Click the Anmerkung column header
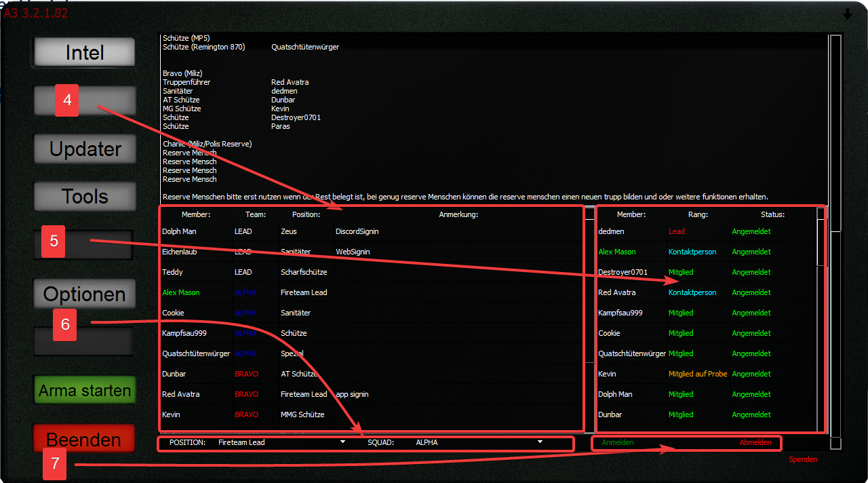This screenshot has height=483, width=868. [x=458, y=214]
